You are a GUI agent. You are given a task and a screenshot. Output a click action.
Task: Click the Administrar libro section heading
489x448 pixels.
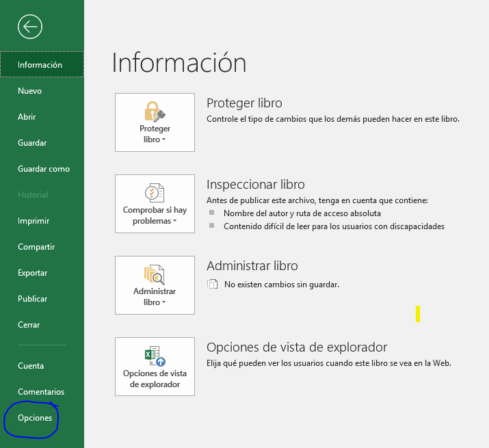click(x=252, y=266)
